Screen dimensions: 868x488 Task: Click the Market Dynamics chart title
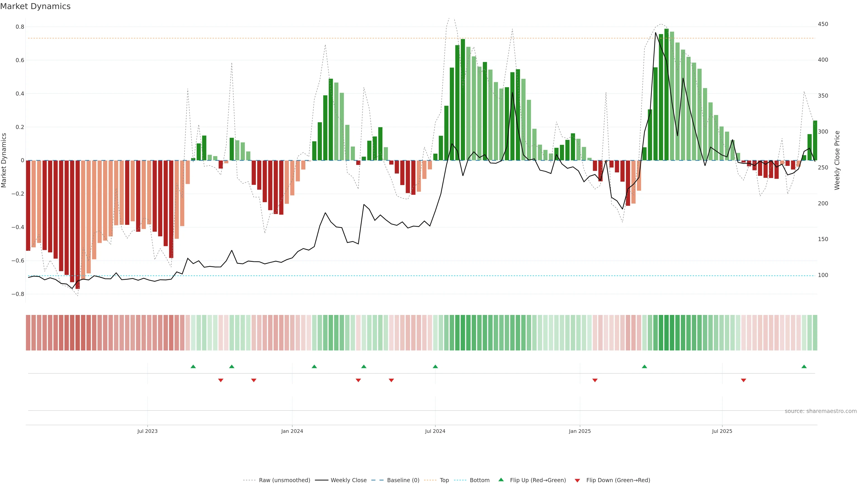(35, 6)
